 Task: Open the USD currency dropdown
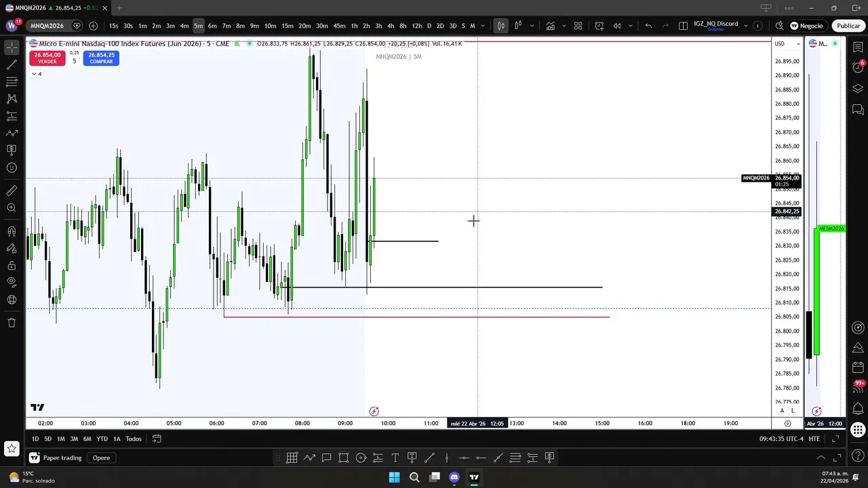point(787,43)
